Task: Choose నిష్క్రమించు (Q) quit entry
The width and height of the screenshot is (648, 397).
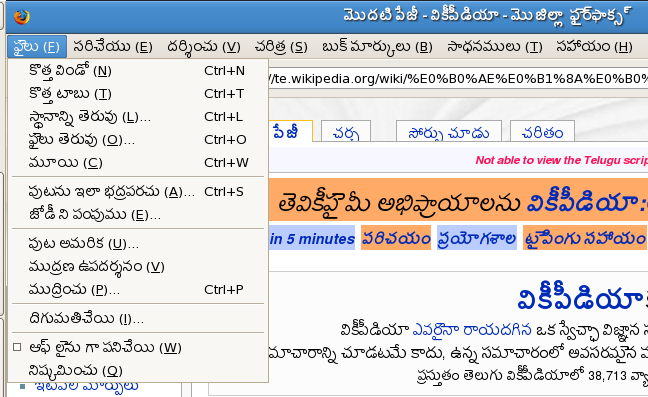Action: coord(138,370)
